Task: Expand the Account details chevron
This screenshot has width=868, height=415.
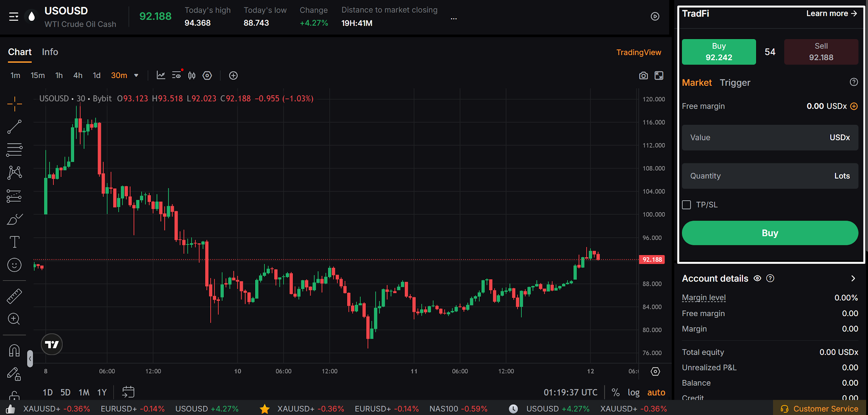Action: (x=853, y=278)
